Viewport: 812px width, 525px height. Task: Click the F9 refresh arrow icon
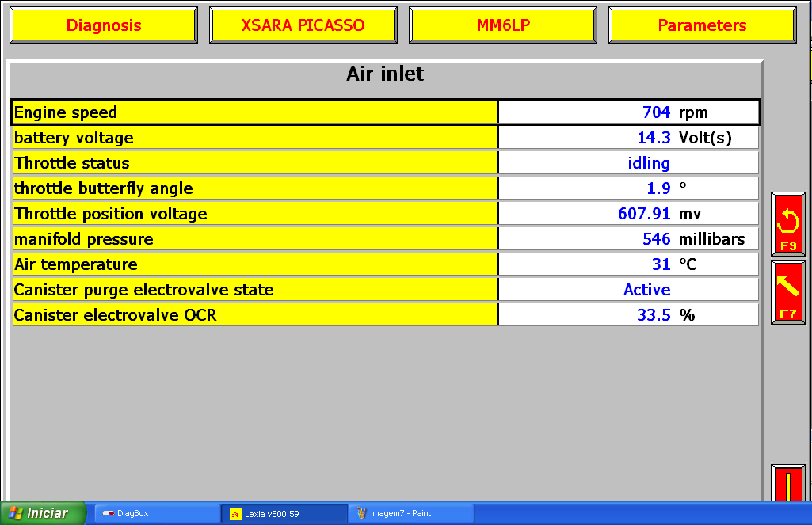tap(788, 223)
